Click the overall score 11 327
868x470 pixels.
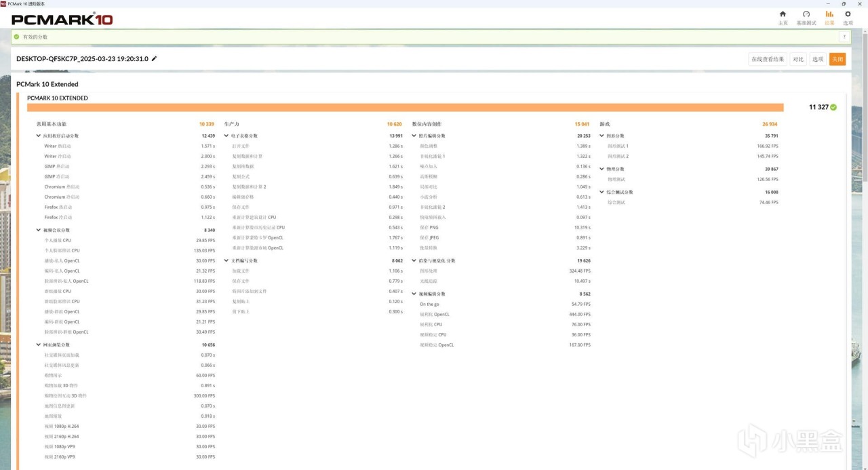pos(818,107)
